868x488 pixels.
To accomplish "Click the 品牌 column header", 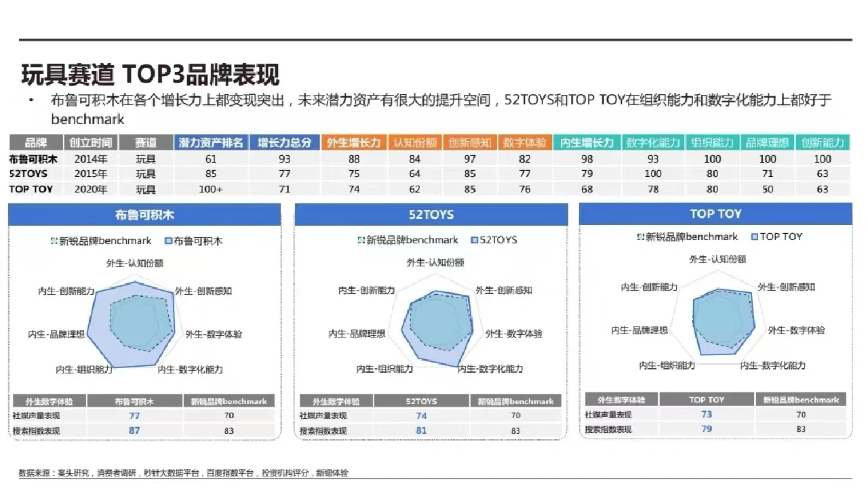I will point(37,143).
